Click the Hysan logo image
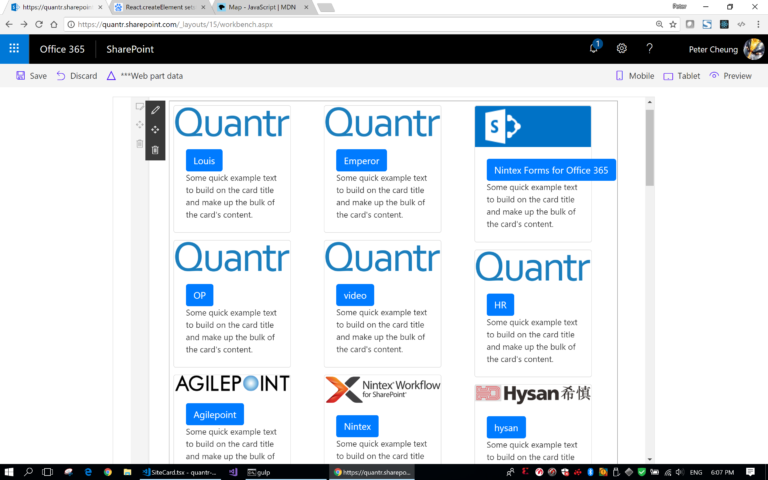Screen dimensions: 768x480 (x=533, y=394)
